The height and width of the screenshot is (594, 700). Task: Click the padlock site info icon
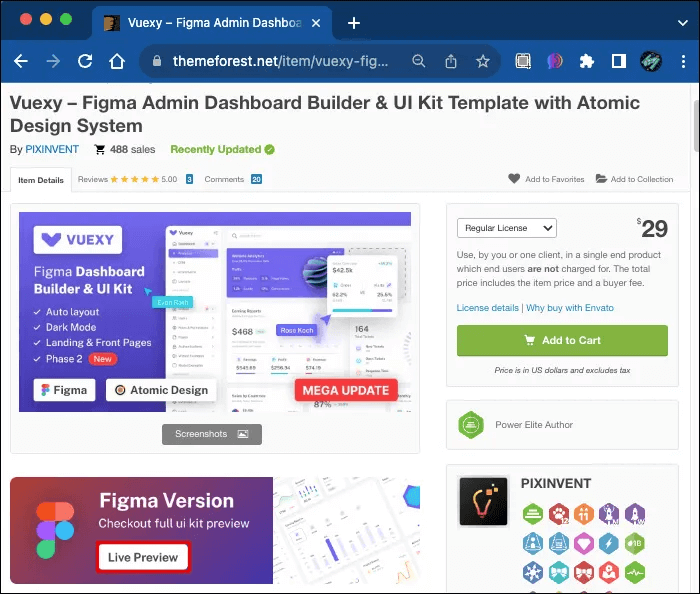tap(157, 61)
